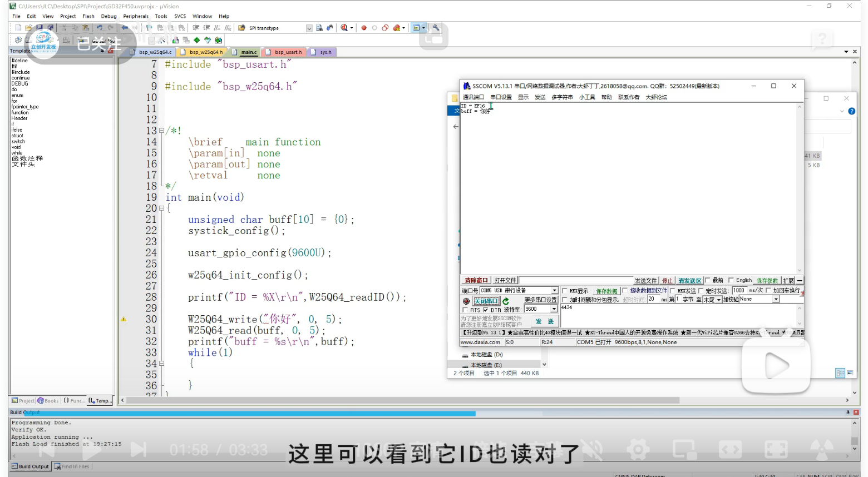
Task: Click red record indicator beside 关闭串口
Action: click(x=466, y=301)
